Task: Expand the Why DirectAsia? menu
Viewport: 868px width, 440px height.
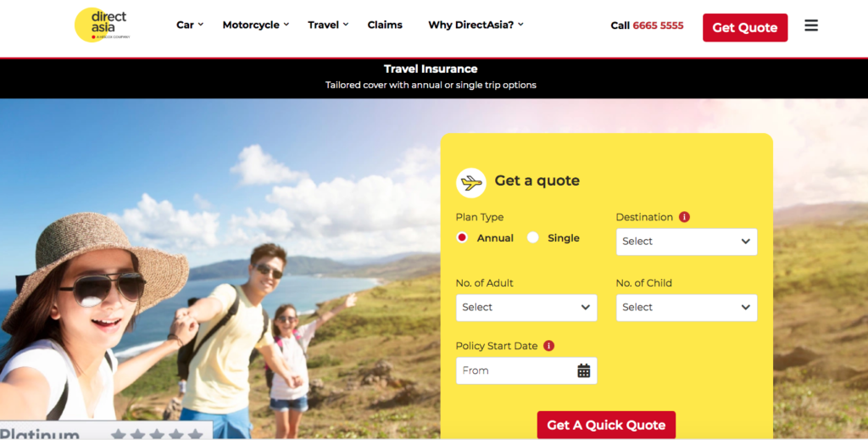Action: tap(476, 25)
